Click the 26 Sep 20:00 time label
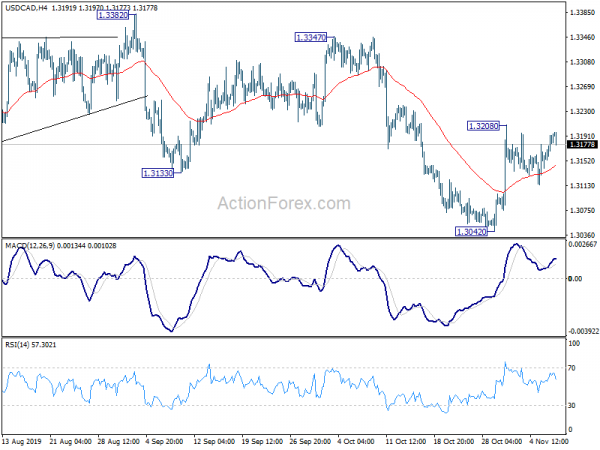Image resolution: width=600 pixels, height=450 pixels. click(x=310, y=442)
